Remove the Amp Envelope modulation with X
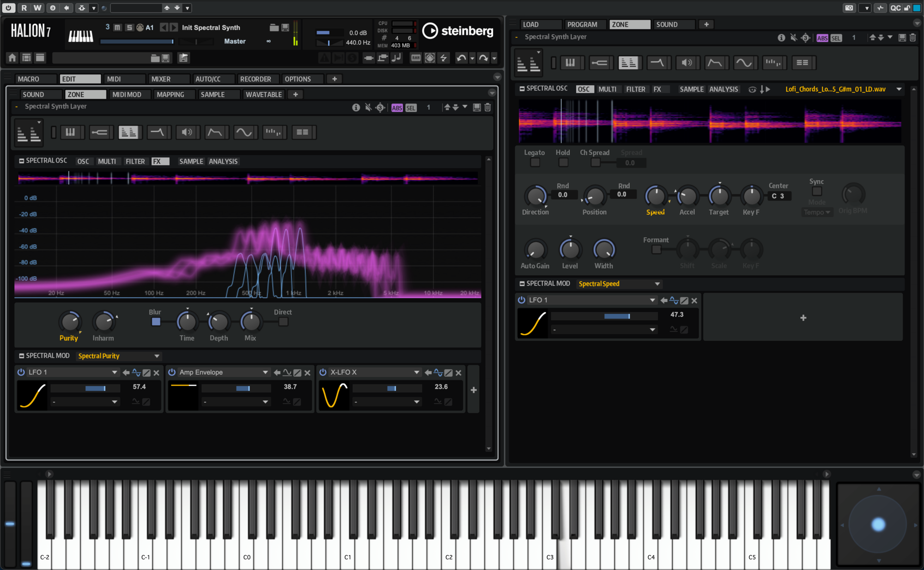Image resolution: width=924 pixels, height=570 pixels. click(307, 373)
